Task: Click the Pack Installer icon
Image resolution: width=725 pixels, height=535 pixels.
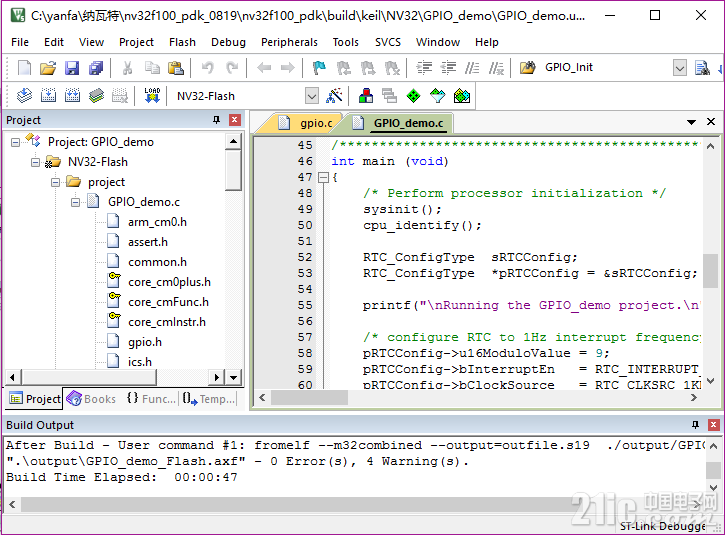Action: tap(461, 96)
